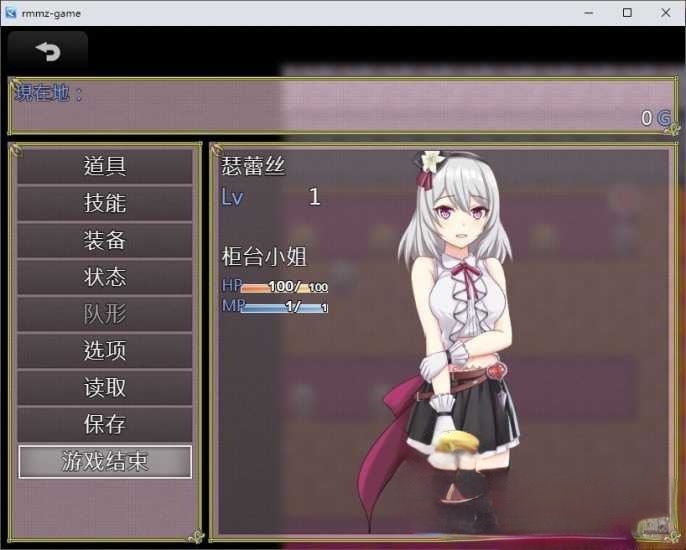
Task: Click the flower hair ornament on character
Action: point(431,160)
